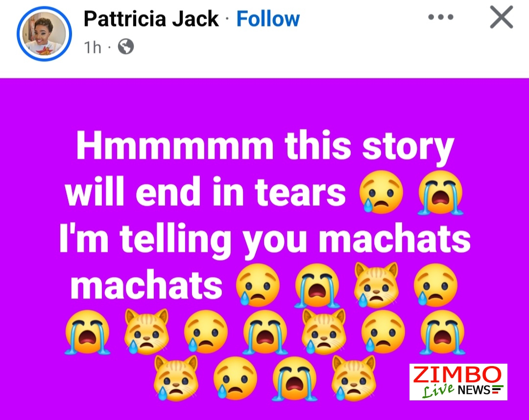Click the sad emoji right after second "machats"
529x420 pixels.
[x=258, y=285]
